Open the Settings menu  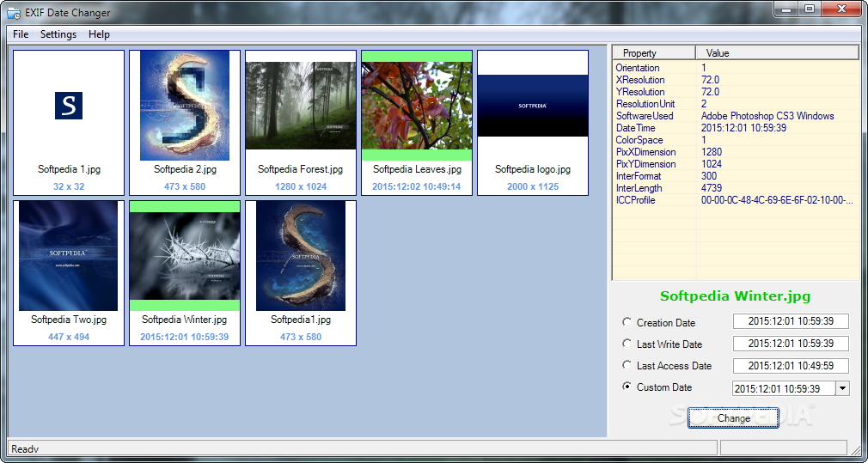[58, 34]
